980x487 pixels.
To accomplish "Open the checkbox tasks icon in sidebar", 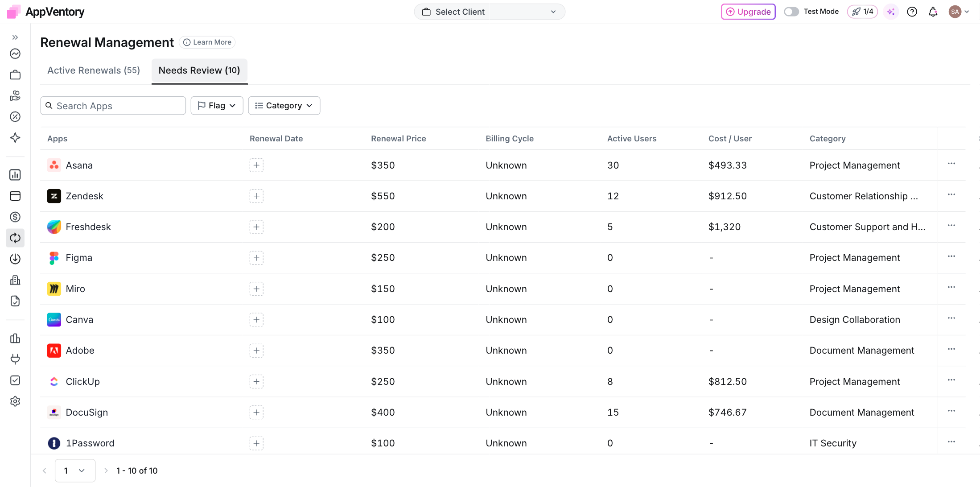I will coord(15,380).
